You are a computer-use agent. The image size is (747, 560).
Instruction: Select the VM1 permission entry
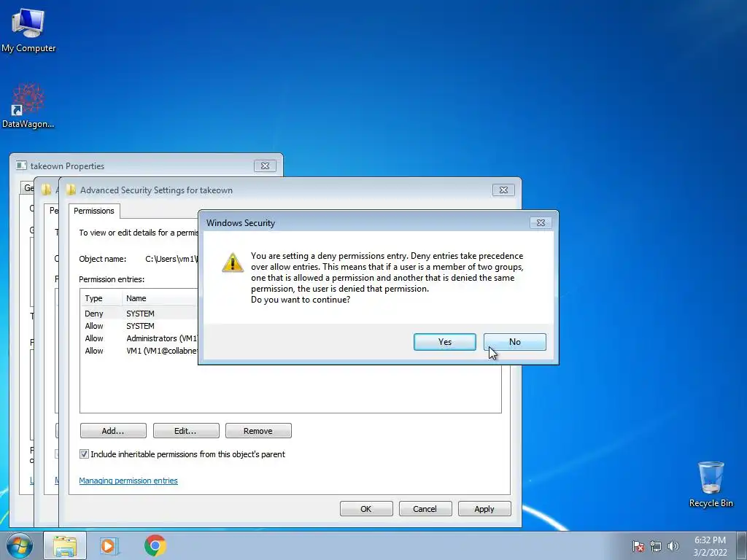click(x=139, y=351)
